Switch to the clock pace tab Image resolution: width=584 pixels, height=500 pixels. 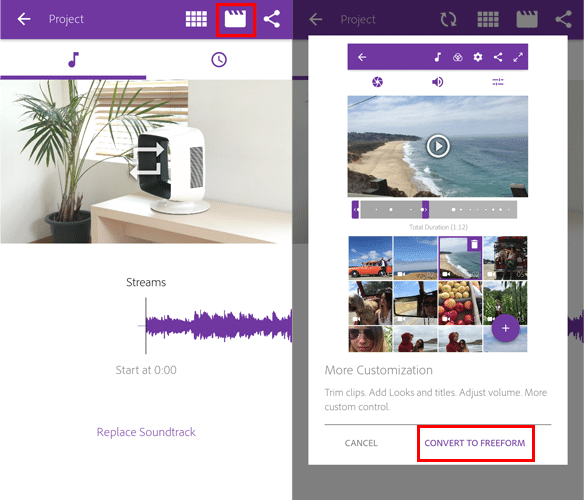(219, 60)
